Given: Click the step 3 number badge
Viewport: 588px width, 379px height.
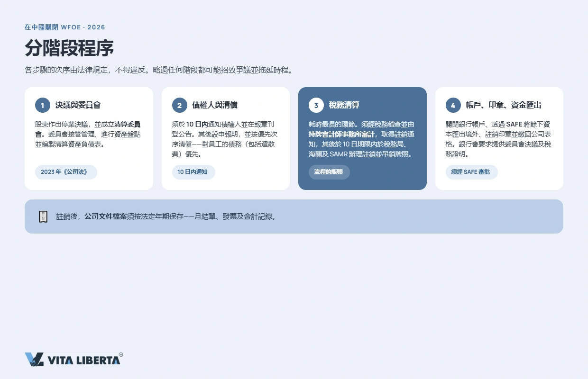Looking at the screenshot, I should pyautogui.click(x=316, y=105).
